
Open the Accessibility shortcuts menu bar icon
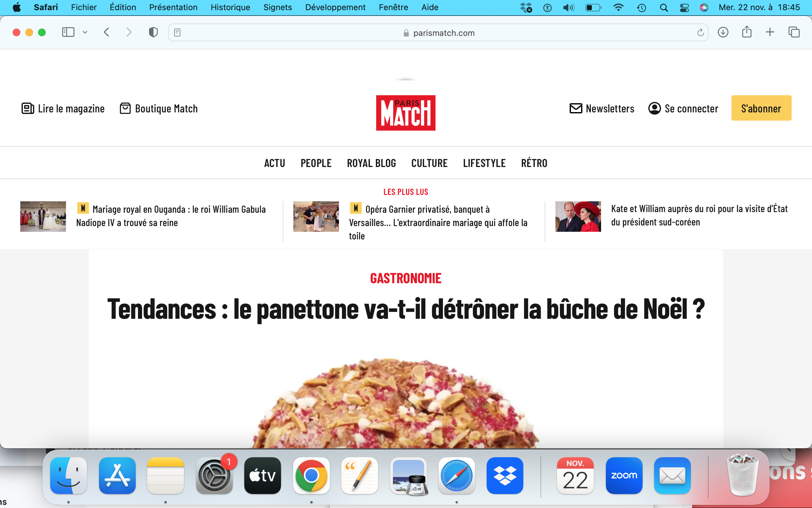(x=547, y=7)
